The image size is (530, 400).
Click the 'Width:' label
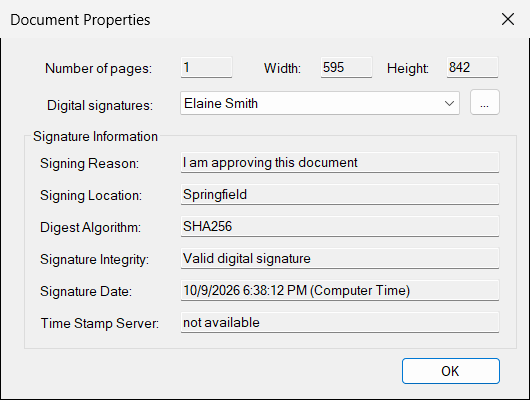pyautogui.click(x=282, y=68)
